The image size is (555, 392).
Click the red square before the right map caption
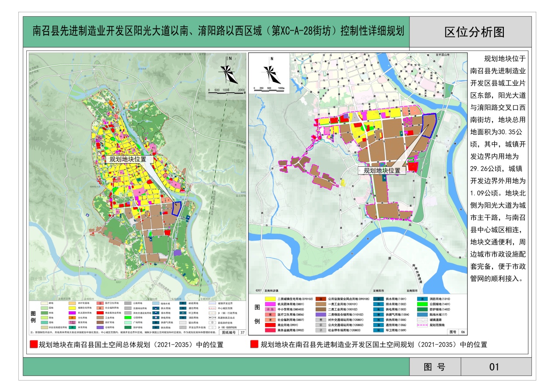(254, 345)
